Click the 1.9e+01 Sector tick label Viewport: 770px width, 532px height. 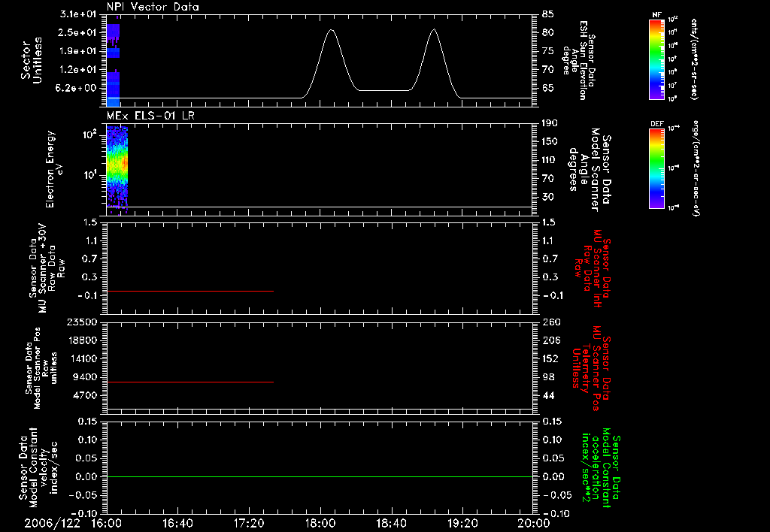tap(77, 51)
